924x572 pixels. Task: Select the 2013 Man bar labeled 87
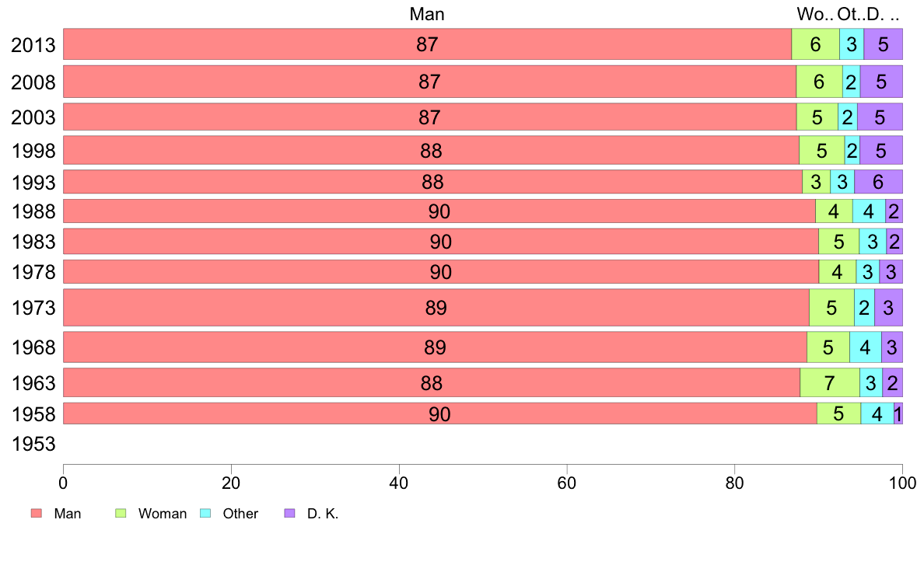pyautogui.click(x=427, y=44)
